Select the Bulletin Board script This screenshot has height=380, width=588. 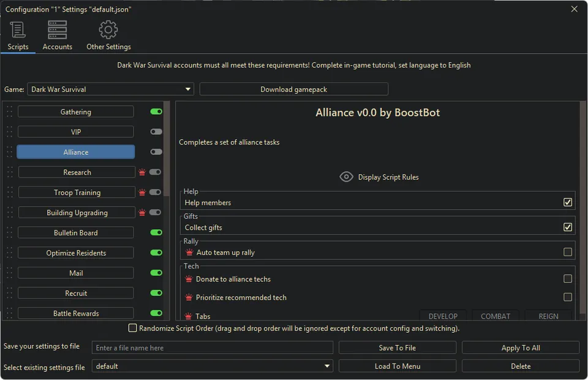tap(76, 232)
